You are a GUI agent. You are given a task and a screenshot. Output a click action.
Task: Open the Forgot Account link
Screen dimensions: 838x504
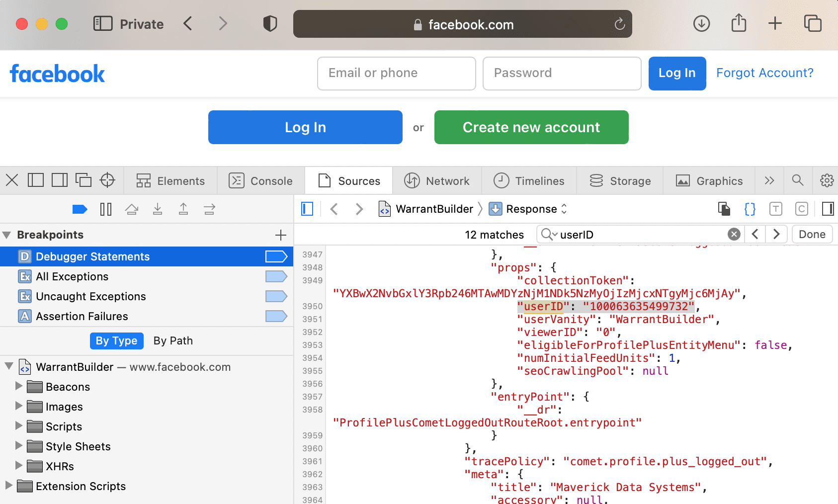(x=764, y=73)
